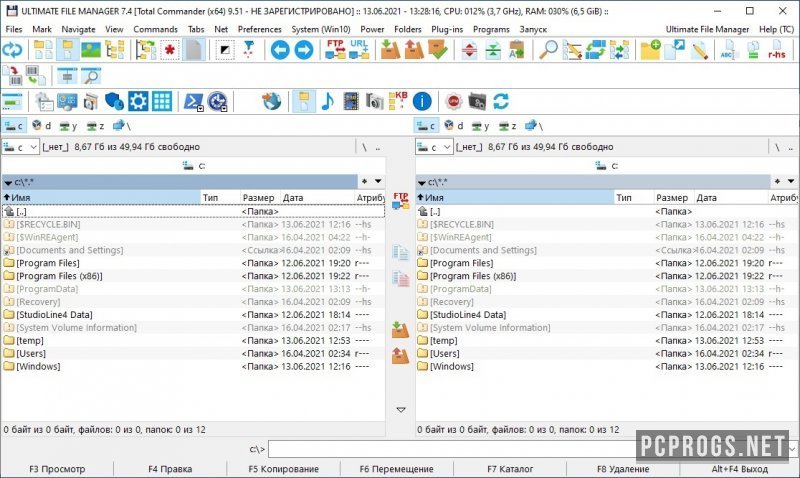Screen dimensions: 800x478
Task: Click F6 Перемещение button
Action: [x=396, y=469]
